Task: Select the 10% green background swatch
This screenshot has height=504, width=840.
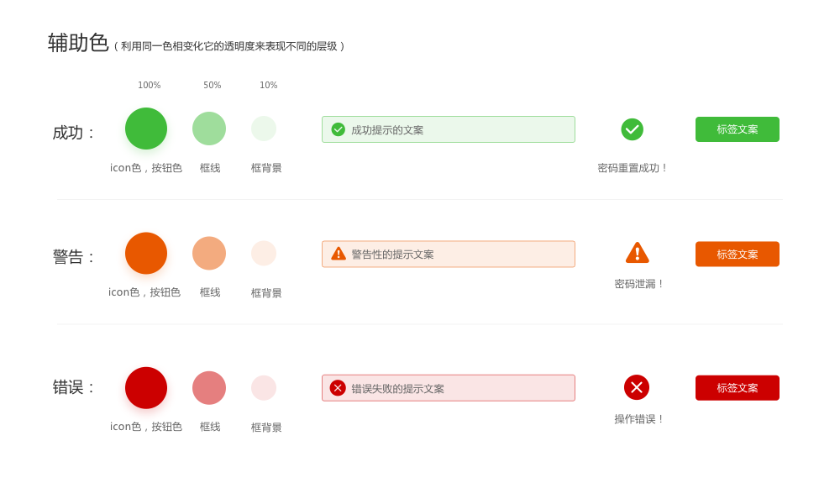Action: 264,129
